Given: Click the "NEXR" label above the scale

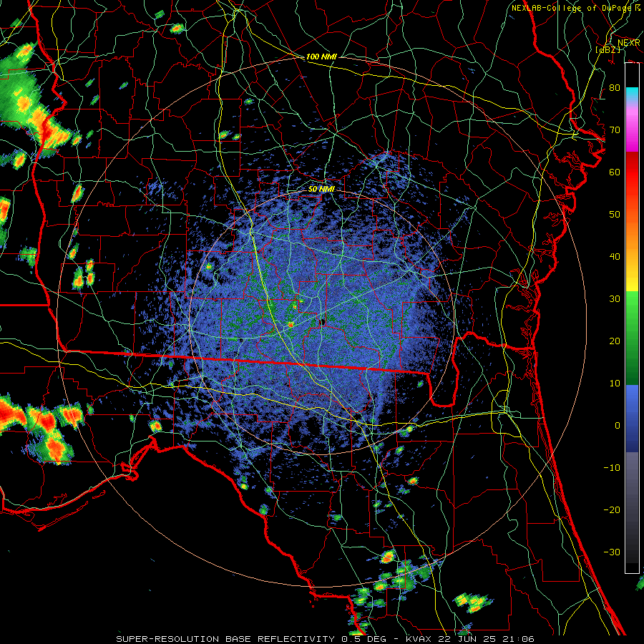Looking at the screenshot, I should coord(629,43).
